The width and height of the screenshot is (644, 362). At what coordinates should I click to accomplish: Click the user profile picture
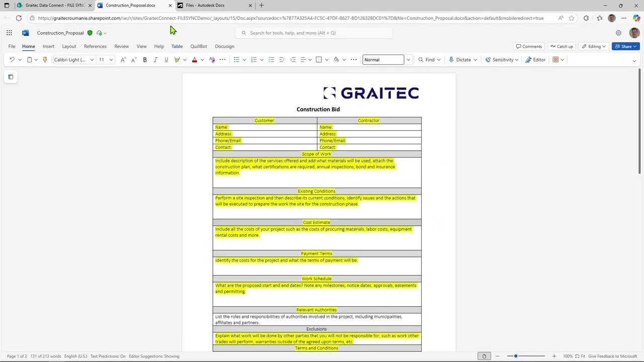(x=634, y=33)
